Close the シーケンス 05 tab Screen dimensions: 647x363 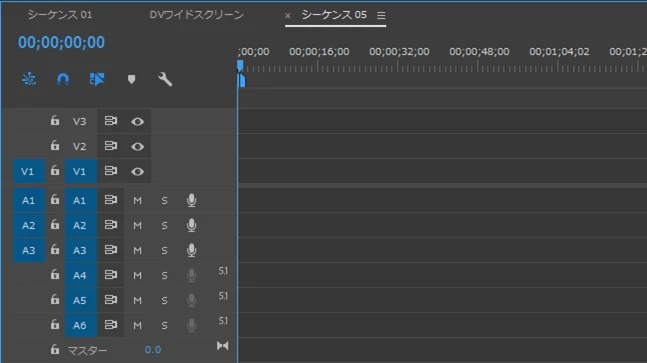(x=288, y=16)
